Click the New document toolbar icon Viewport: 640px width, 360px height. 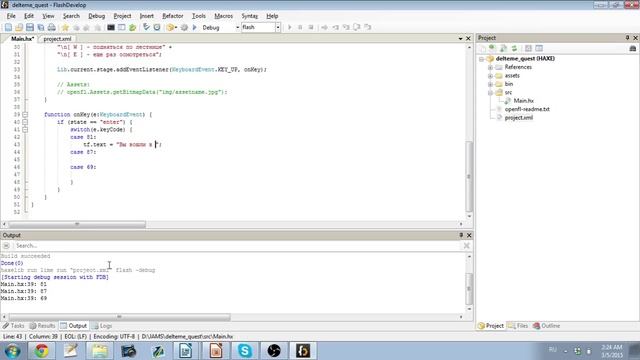8,27
